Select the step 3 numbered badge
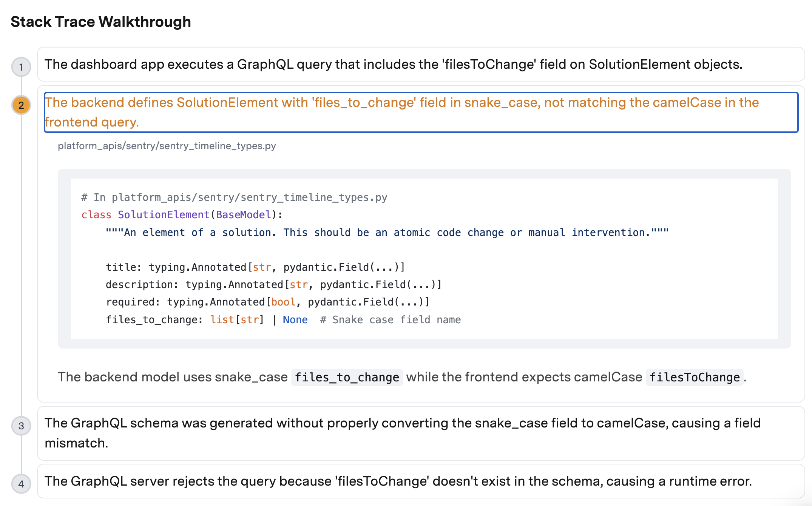 pyautogui.click(x=22, y=426)
